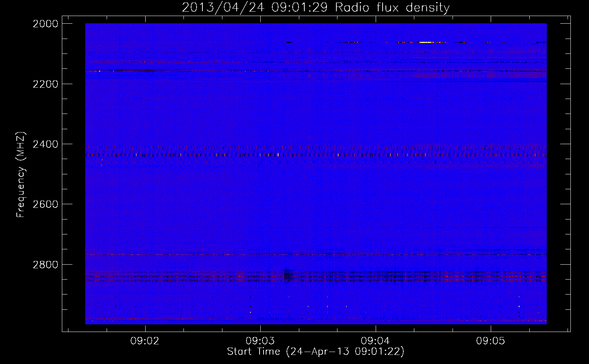Click the 09:04 time tick label
This screenshot has width=589, height=364.
[375, 341]
